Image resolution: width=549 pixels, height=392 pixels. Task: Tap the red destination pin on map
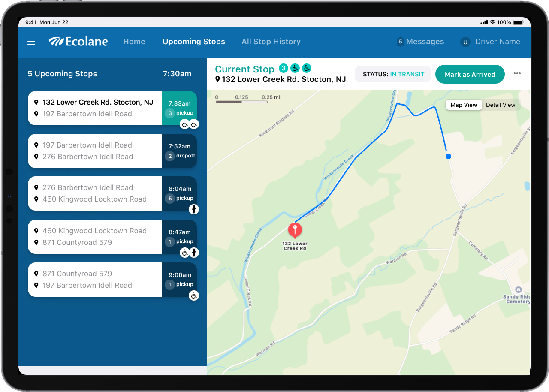click(295, 229)
